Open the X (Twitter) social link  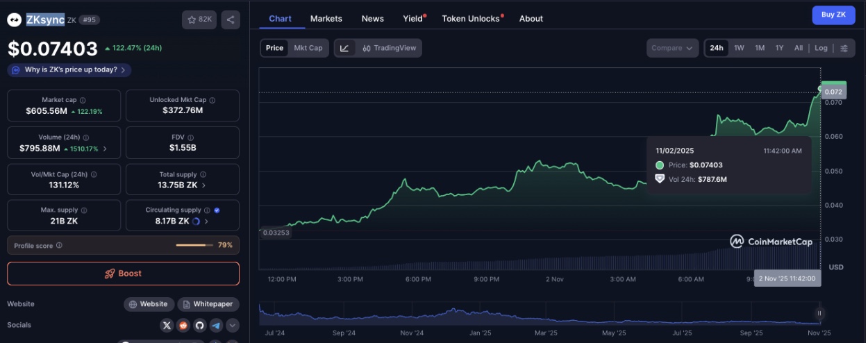(167, 325)
